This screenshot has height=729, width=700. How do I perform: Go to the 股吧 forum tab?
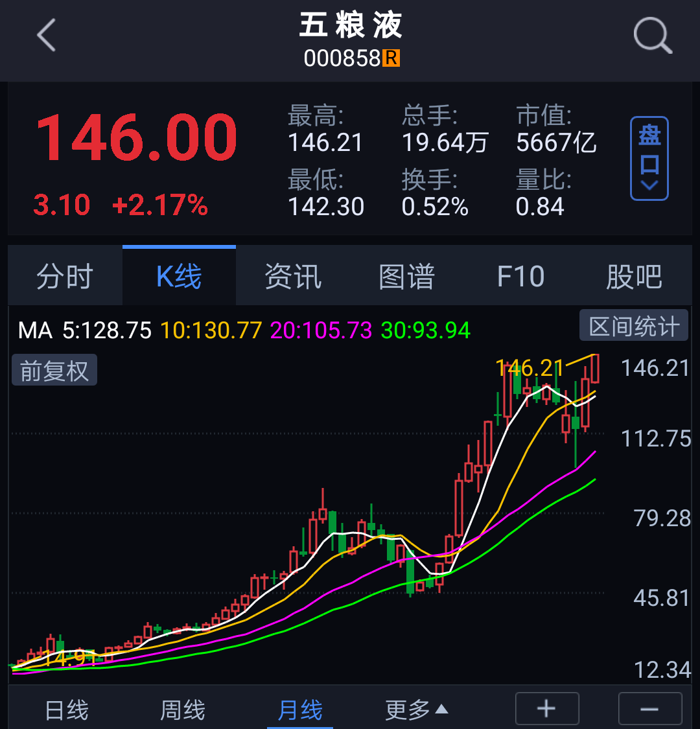[634, 276]
